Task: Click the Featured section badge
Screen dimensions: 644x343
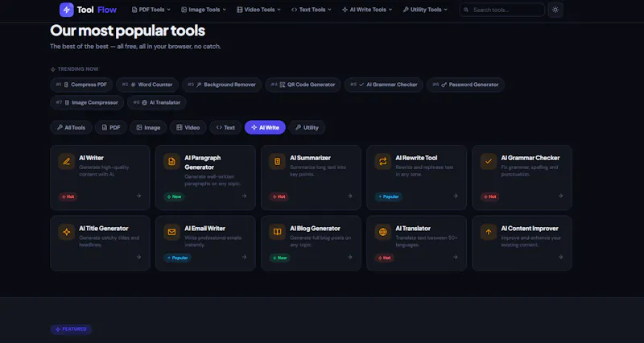Action: pos(71,329)
